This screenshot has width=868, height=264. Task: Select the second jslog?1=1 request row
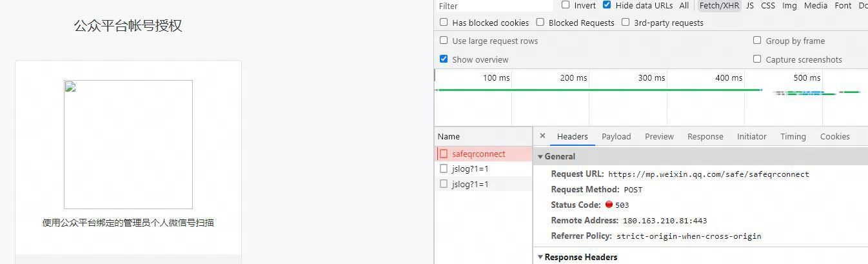[484, 184]
